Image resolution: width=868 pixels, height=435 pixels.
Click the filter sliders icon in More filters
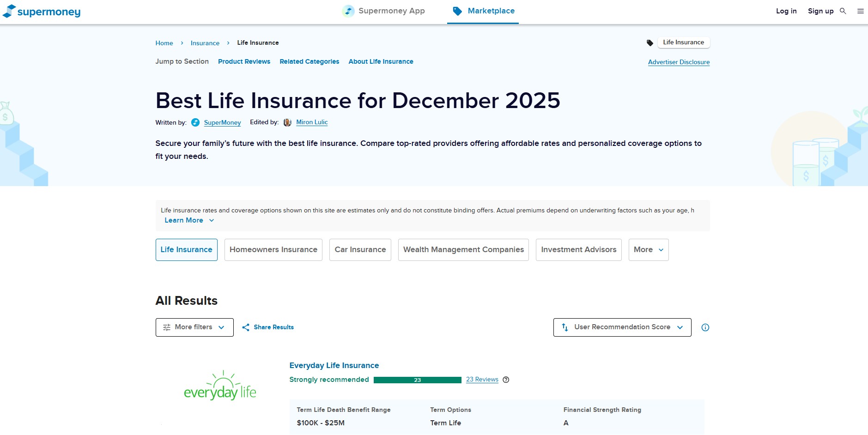point(167,327)
